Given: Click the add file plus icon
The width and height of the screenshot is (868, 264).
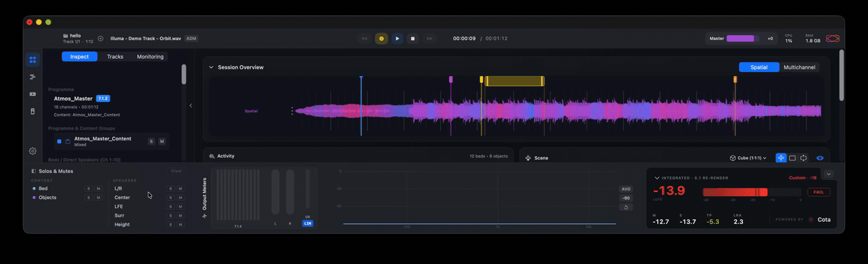Looking at the screenshot, I should (100, 39).
